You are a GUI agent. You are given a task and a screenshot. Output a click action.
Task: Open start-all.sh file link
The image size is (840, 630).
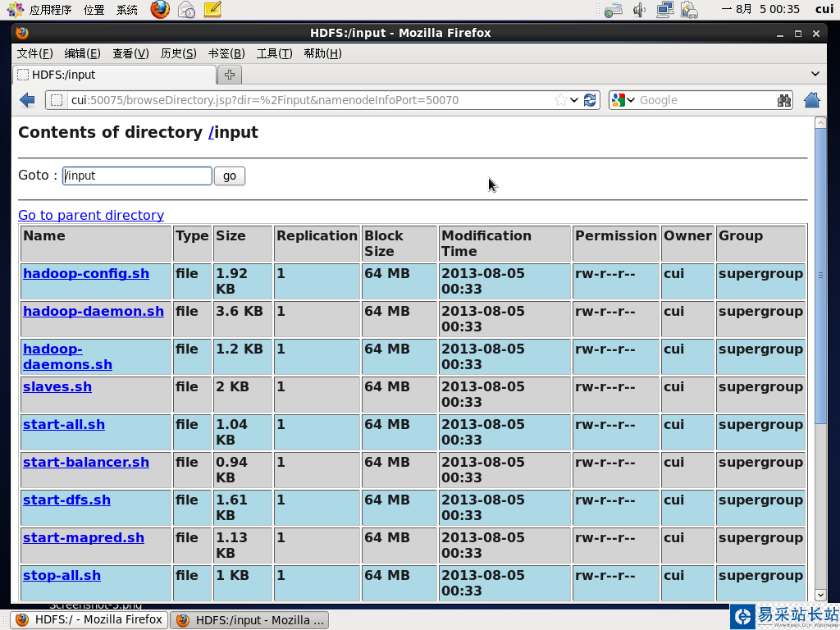coord(64,424)
